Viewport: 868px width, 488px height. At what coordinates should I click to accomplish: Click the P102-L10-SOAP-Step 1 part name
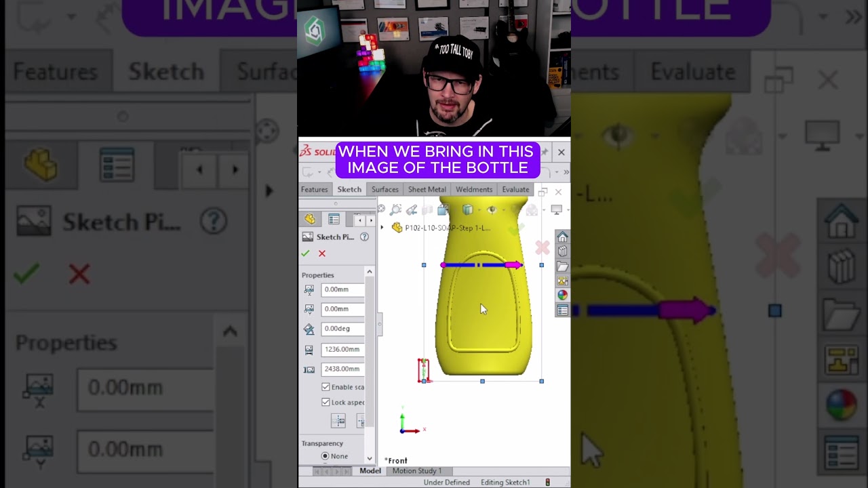pyautogui.click(x=448, y=228)
